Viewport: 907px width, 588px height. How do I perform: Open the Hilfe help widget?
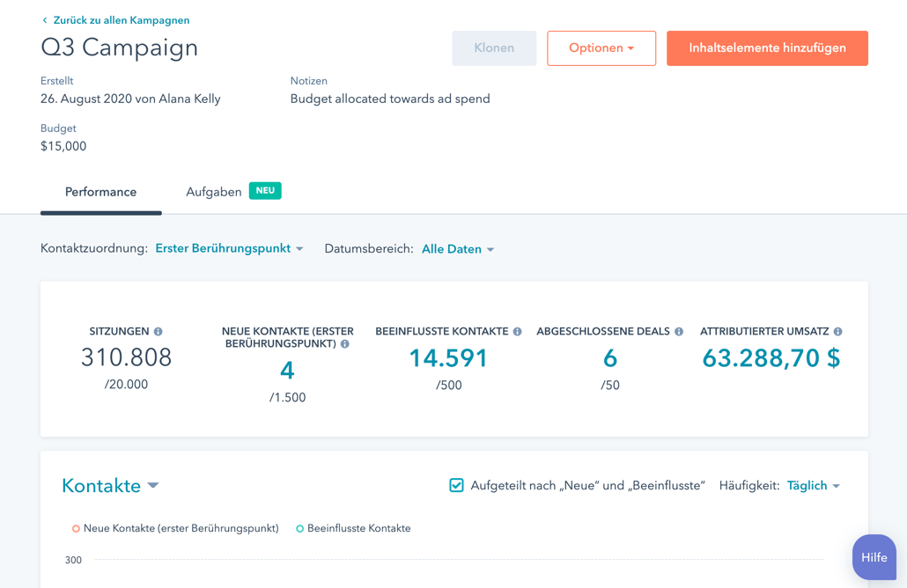pyautogui.click(x=874, y=557)
